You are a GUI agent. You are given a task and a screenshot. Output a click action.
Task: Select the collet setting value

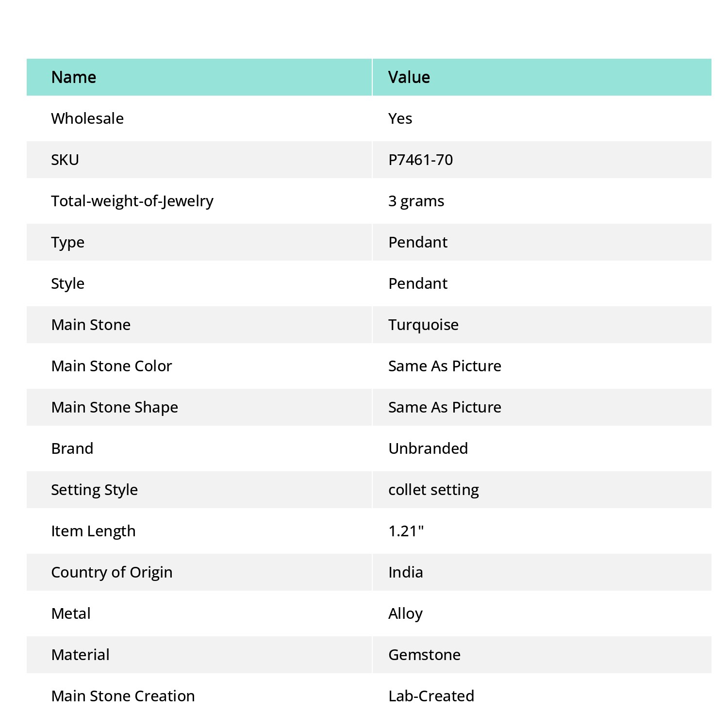tap(434, 490)
